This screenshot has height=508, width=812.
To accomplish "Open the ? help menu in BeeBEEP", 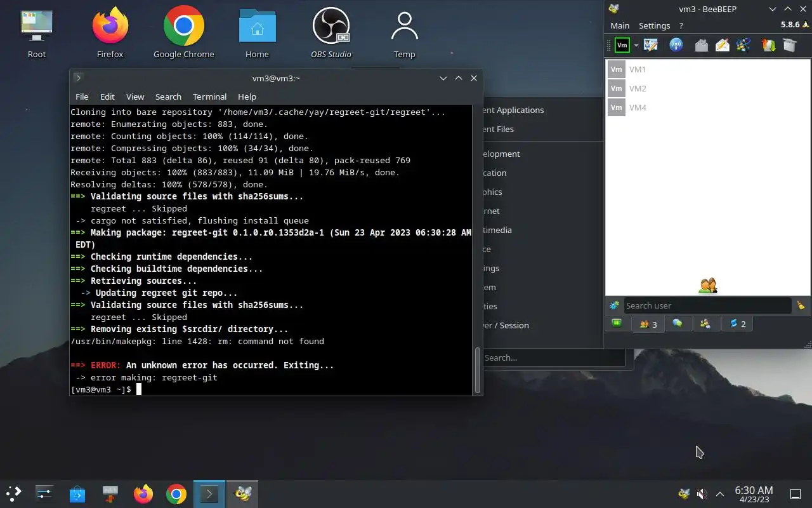I will click(x=681, y=25).
